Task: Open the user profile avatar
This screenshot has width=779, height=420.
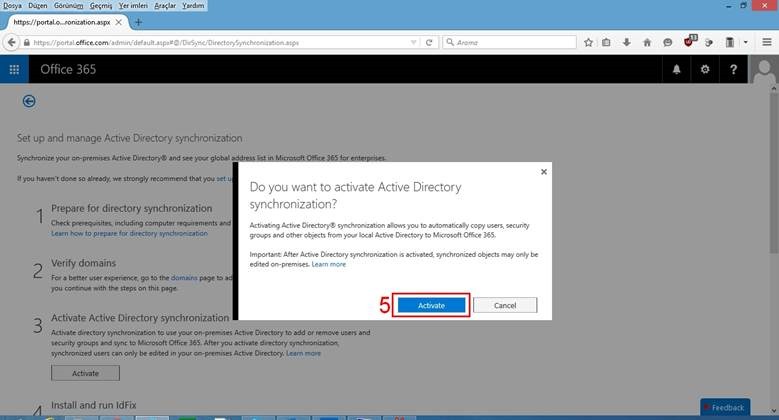Action: (764, 71)
